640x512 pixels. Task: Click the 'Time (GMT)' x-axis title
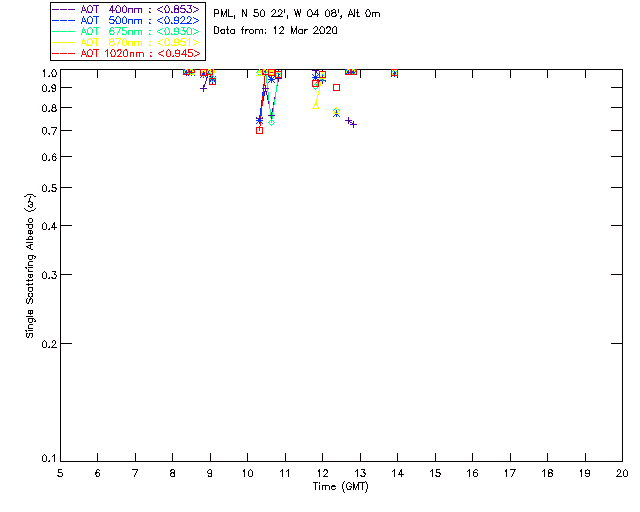[x=340, y=487]
